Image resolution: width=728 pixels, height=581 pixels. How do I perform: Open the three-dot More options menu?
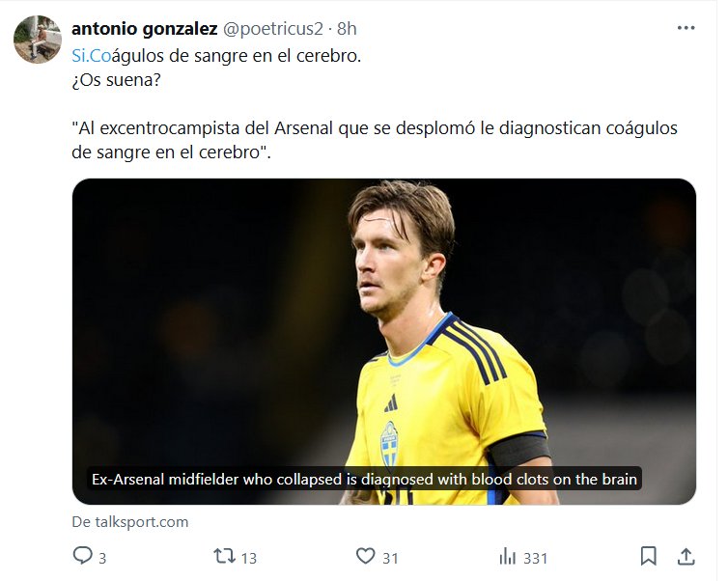686,28
